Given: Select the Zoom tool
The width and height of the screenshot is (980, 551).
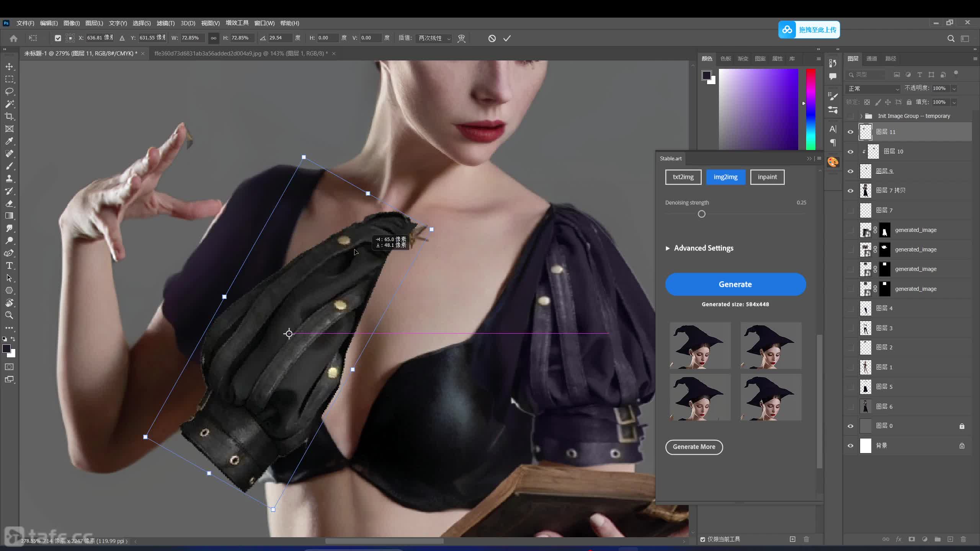Looking at the screenshot, I should click(x=9, y=315).
